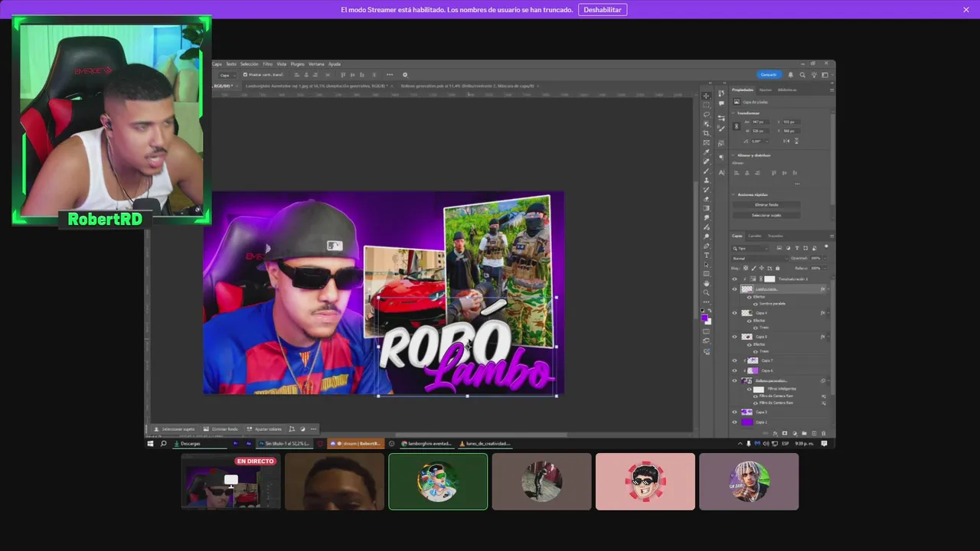Filter layers by type (T) icon
The height and width of the screenshot is (551, 980).
point(797,248)
